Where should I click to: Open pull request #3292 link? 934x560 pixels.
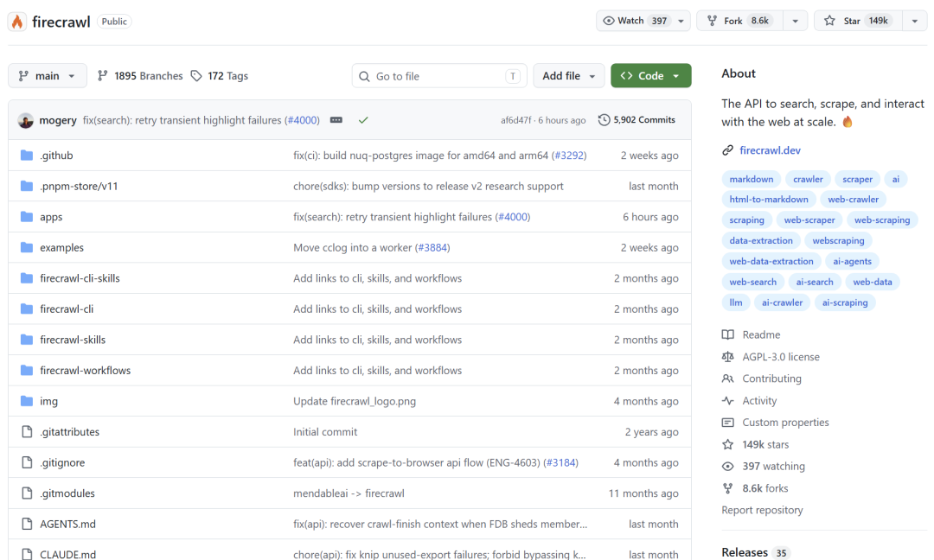tap(569, 156)
